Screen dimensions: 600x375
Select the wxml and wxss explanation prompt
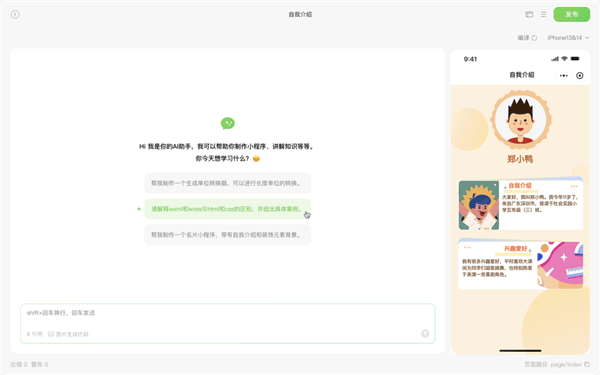pos(228,209)
